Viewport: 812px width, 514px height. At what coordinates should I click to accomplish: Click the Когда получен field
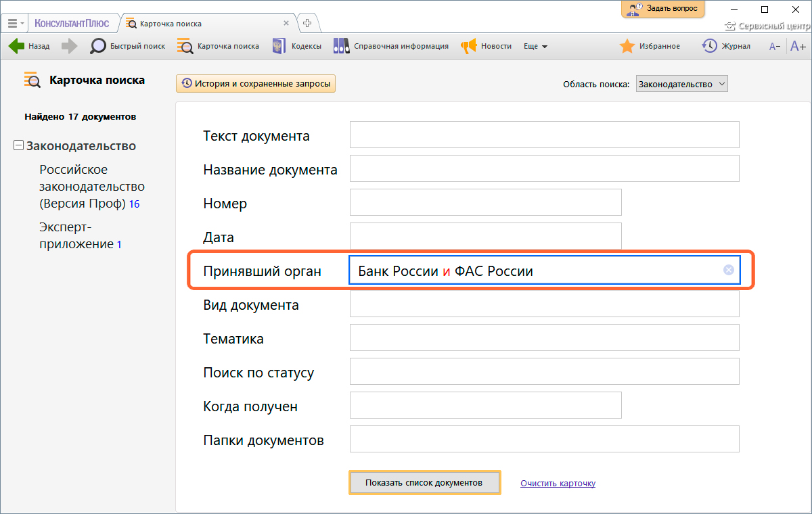(485, 405)
